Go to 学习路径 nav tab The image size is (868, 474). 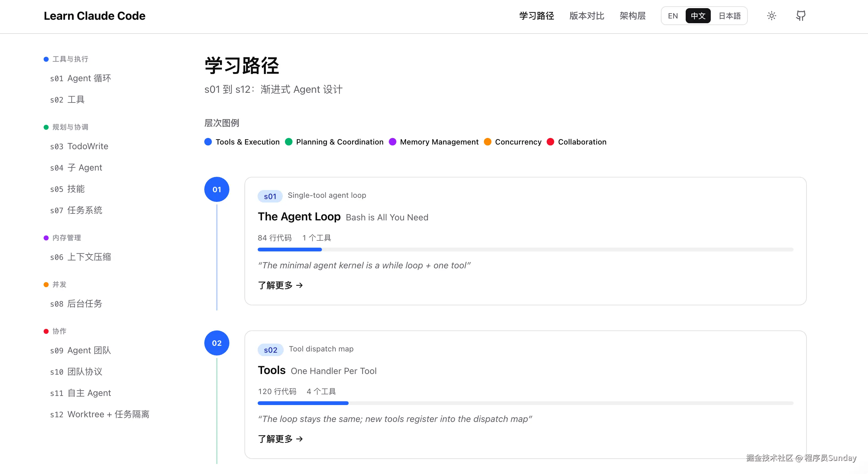(536, 16)
